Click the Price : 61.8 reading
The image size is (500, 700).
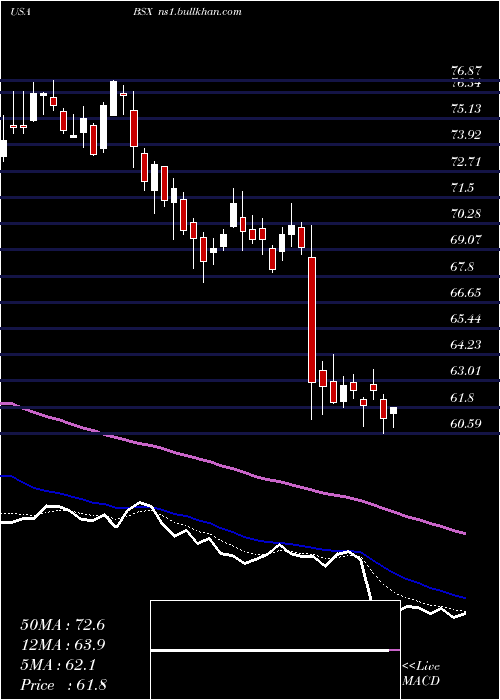(x=63, y=685)
